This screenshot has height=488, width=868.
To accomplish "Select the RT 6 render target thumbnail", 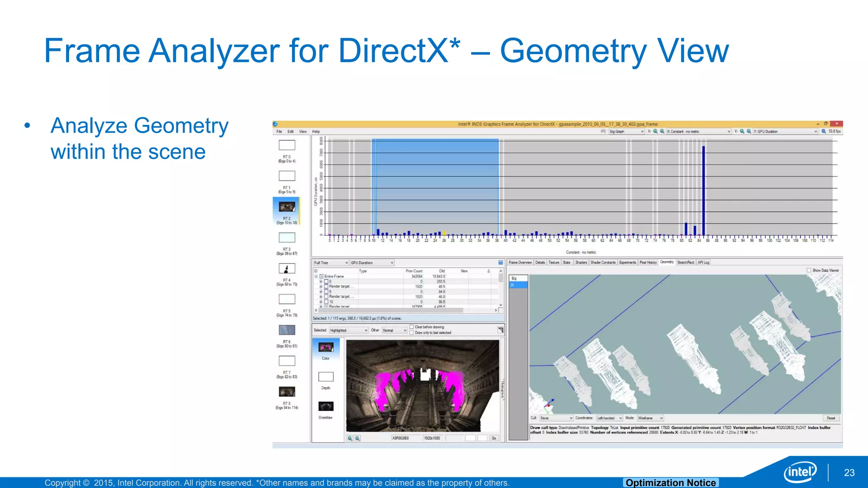I will tap(287, 330).
